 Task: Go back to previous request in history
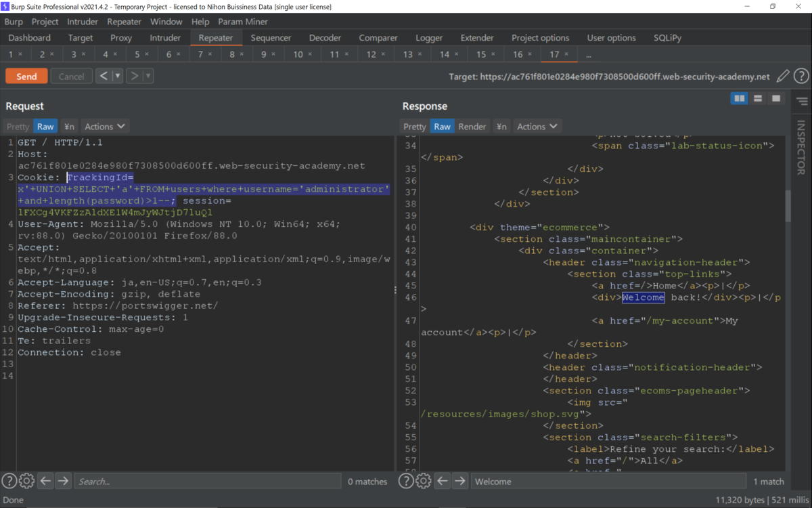point(104,76)
